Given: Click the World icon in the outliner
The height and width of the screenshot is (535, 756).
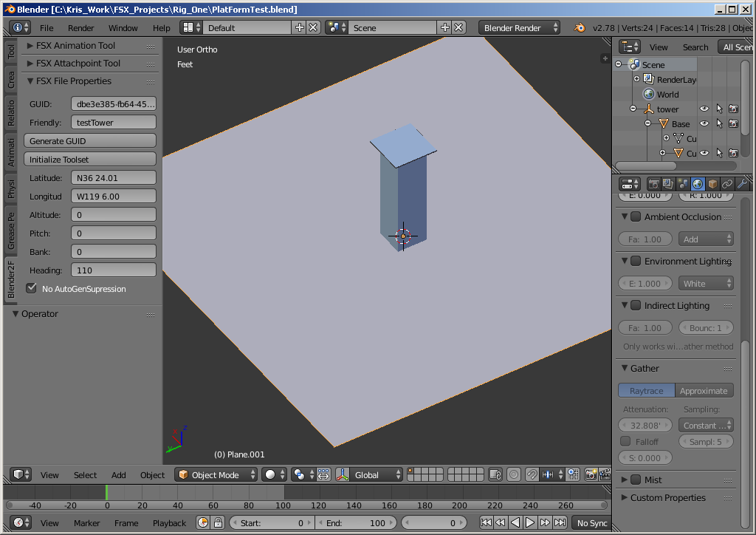Looking at the screenshot, I should click(x=649, y=95).
